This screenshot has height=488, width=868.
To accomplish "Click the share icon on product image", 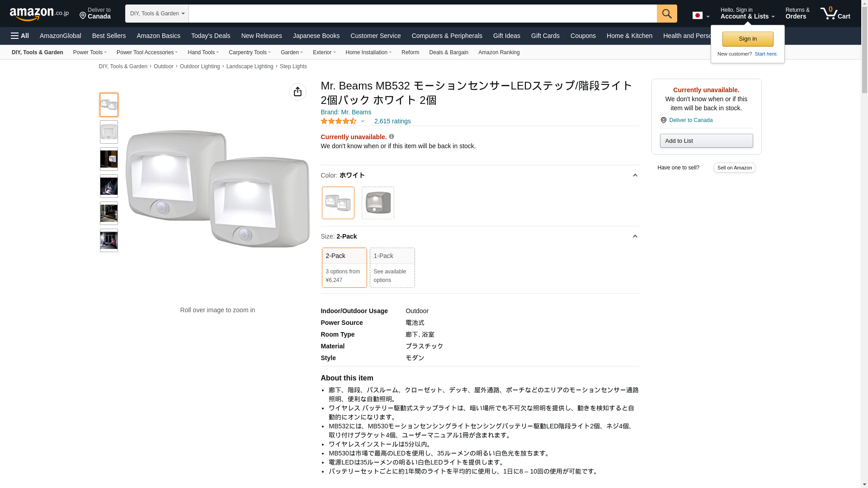I will 297,92.
